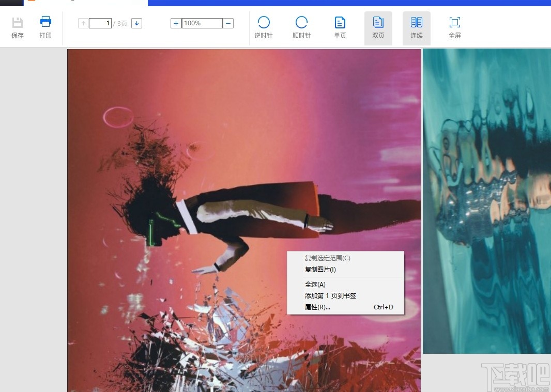Viewport: 551px width, 392px height.
Task: Go to next page with the down arrow
Action: pos(136,23)
